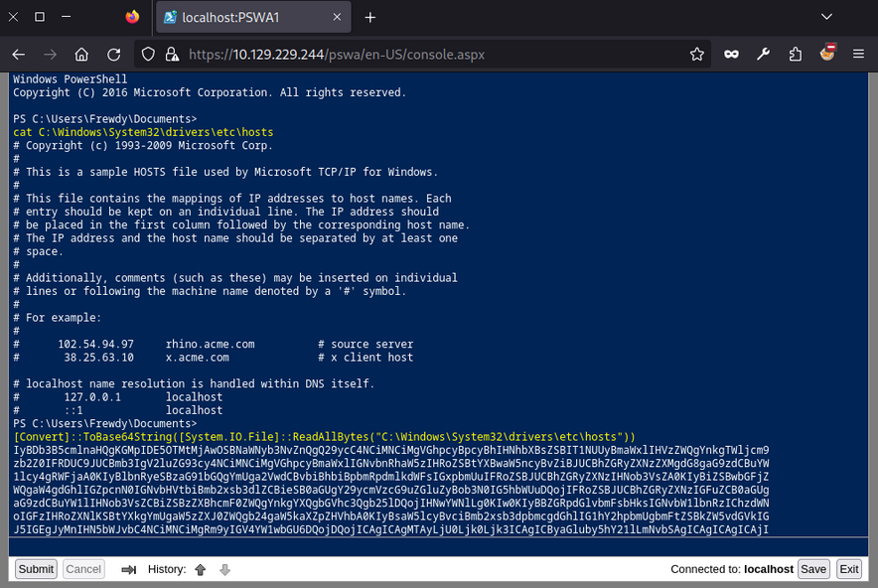This screenshot has height=588, width=878.
Task: Click the PowerShell command input line
Action: pyautogui.click(x=438, y=547)
